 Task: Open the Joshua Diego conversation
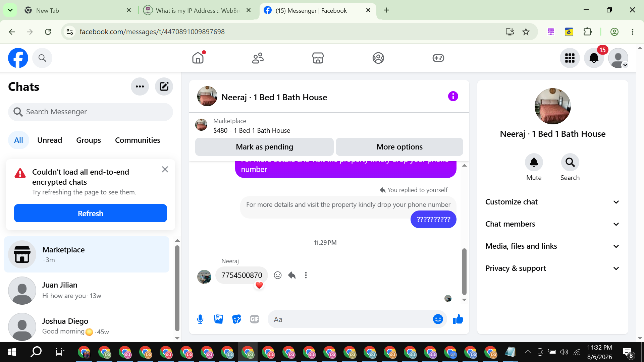[87, 326]
